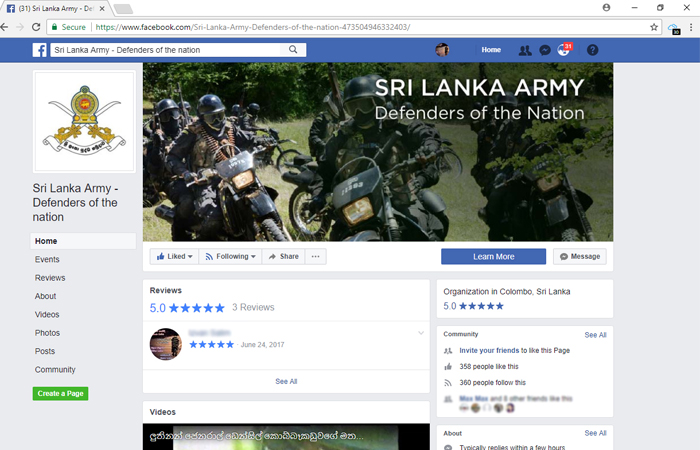Click the browser back arrow

4,27
